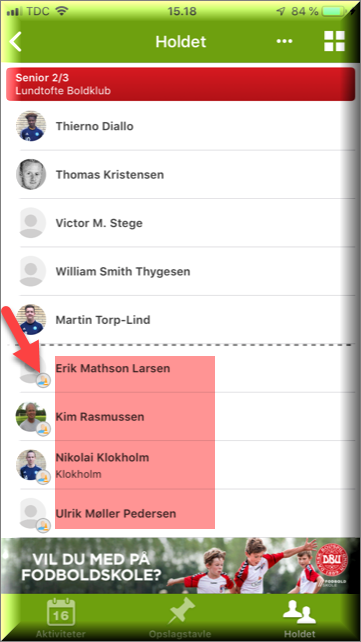Viewport: 361px width, 642px height.
Task: Tap the trainer badge on Kim Rasmussen's avatar
Action: (x=43, y=429)
